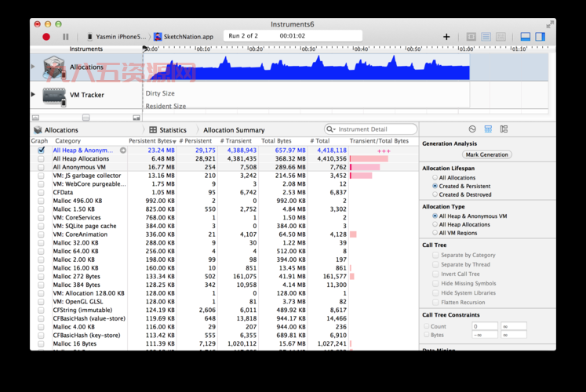
Task: Uncheck the All Heap & Anonym graph checkbox
Action: pos(41,150)
